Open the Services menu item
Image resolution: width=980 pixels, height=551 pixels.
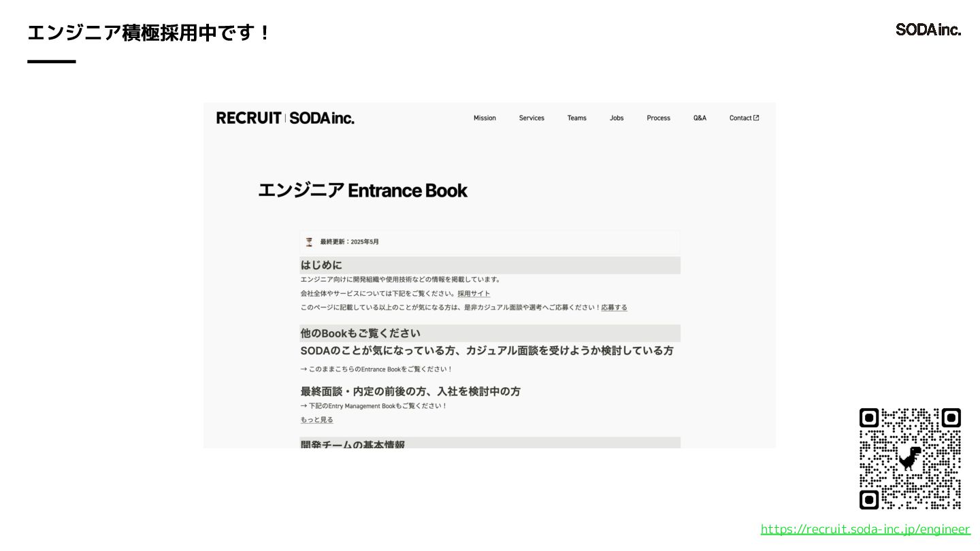pos(532,118)
